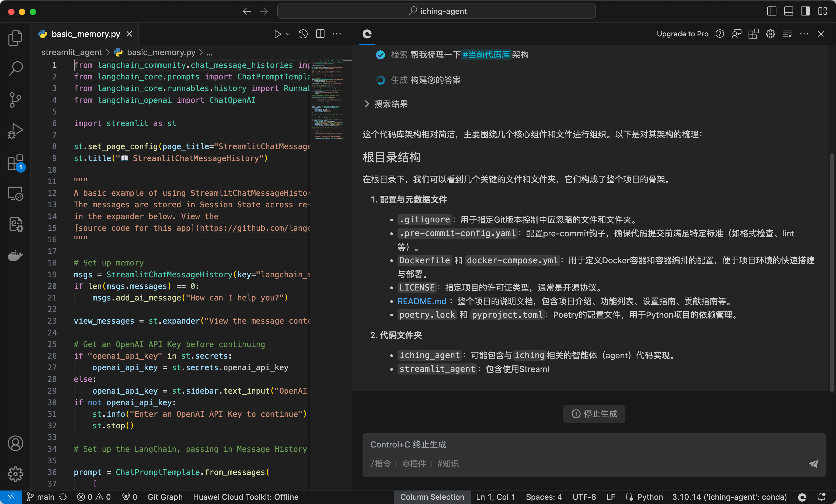Open the Accounts menu icon

(15, 443)
